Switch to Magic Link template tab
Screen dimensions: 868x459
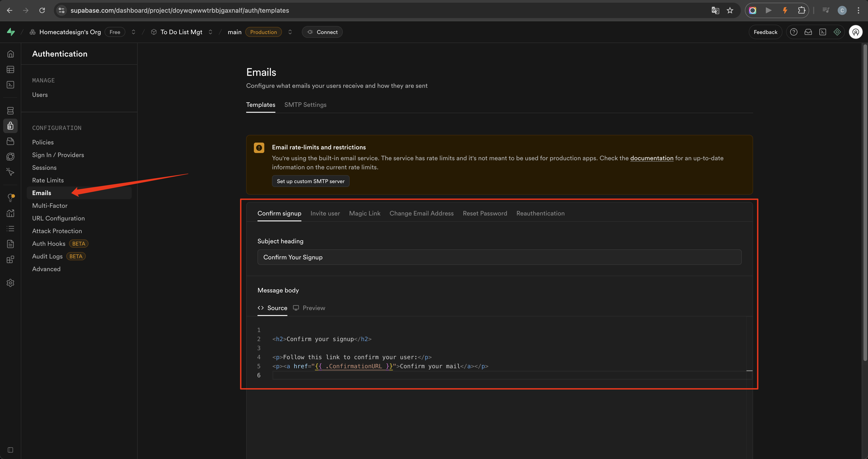(x=365, y=213)
